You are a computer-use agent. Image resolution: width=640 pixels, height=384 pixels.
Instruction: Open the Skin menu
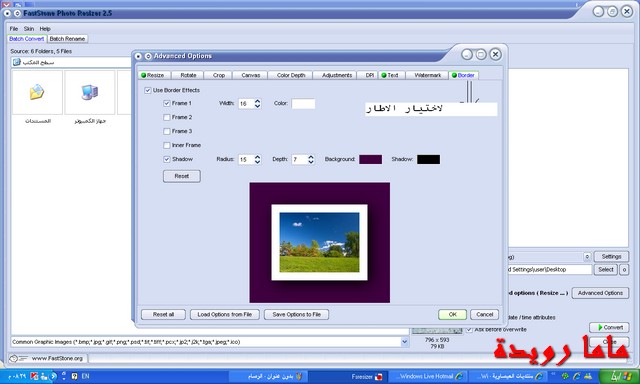[x=29, y=29]
